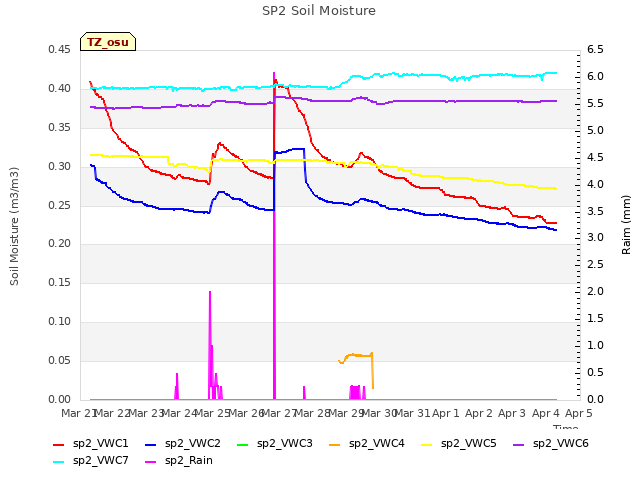Viewport: 640px width, 480px height.
Task: Click the 0.5 right axis tick label
Action: pos(595,372)
